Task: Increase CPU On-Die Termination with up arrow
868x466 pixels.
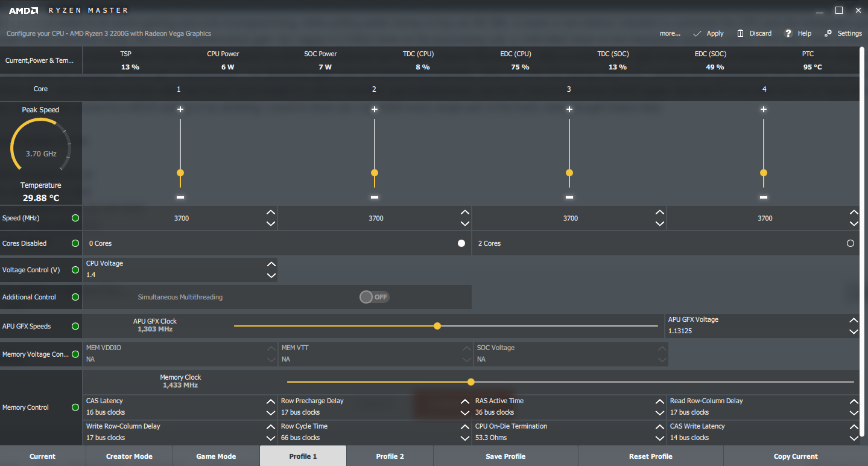Action: point(660,427)
